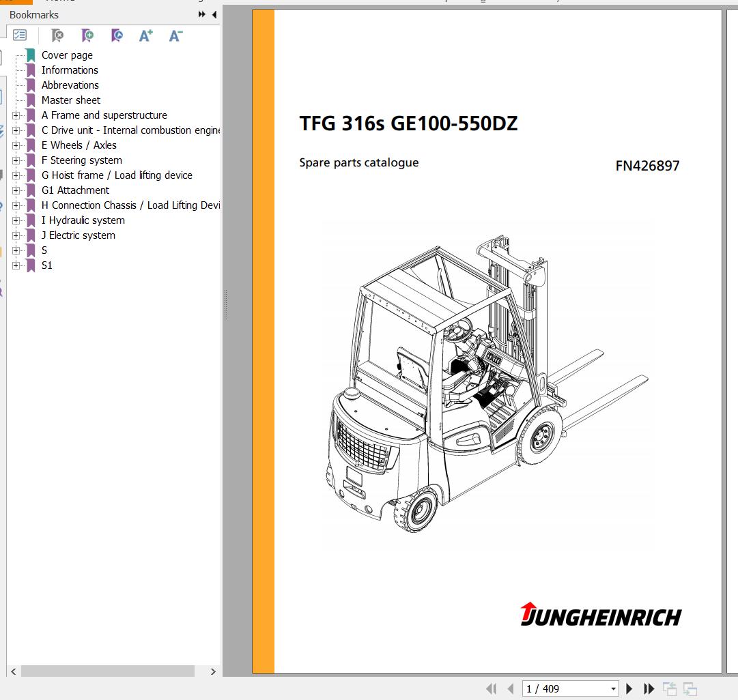738x700 pixels.
Task: Select F Steering system bookmark text
Action: (81, 160)
